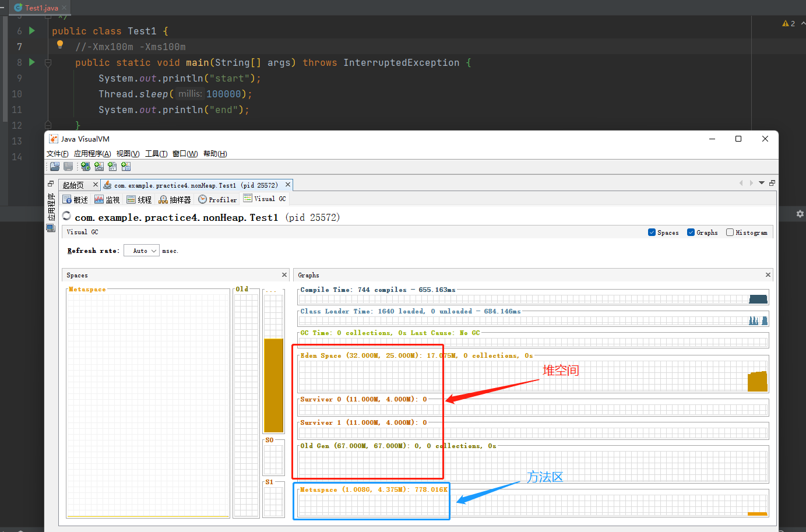
Task: Click the computer icon below 应用程序 sidebar label
Action: (51, 228)
